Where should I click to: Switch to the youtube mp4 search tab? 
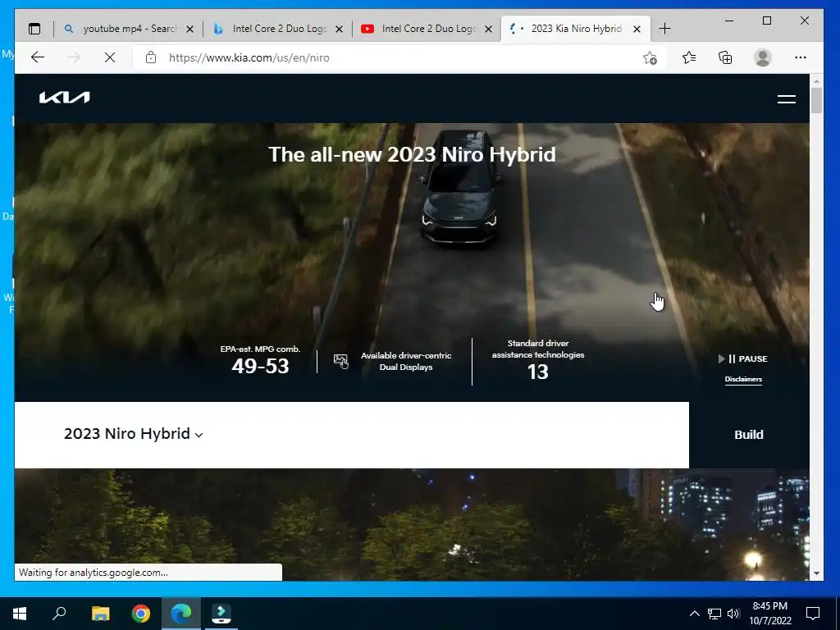128,29
